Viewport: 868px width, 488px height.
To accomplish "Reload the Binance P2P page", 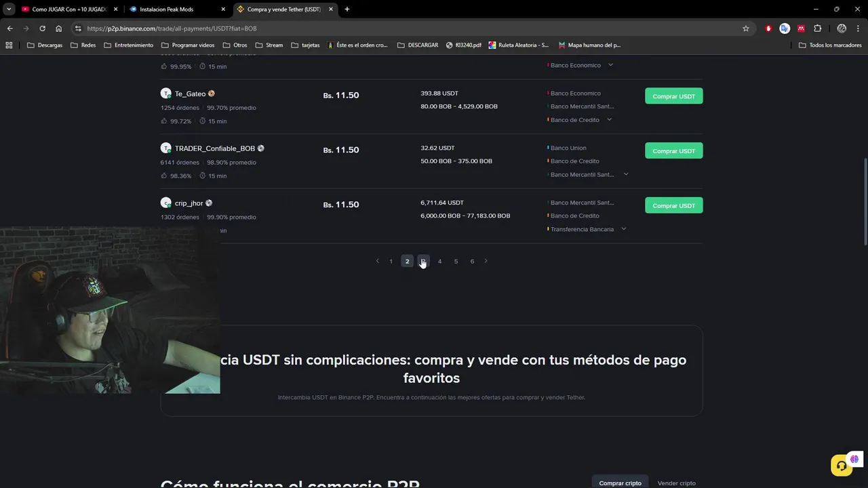I will click(x=42, y=28).
